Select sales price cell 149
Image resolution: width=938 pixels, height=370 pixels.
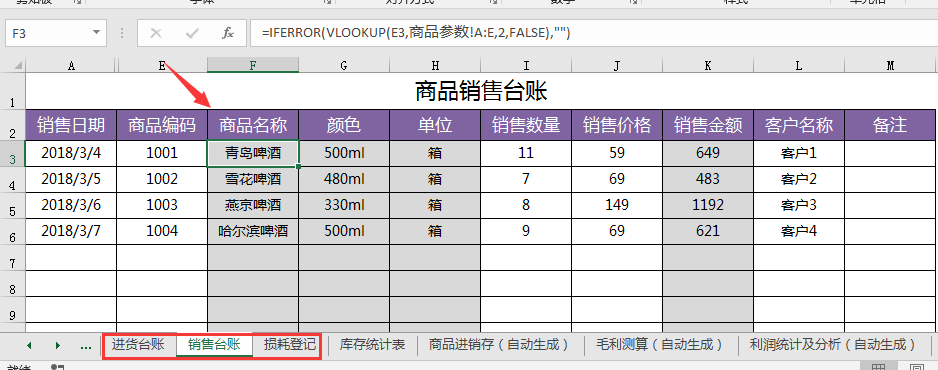click(x=617, y=205)
